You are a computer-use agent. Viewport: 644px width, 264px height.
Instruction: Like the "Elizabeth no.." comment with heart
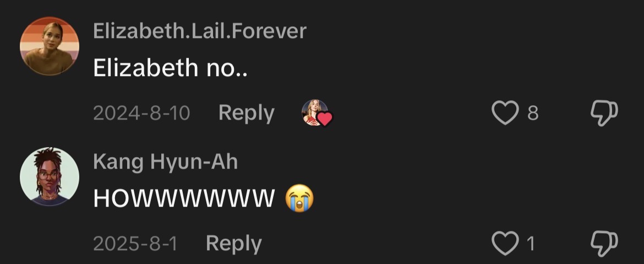[x=505, y=112]
